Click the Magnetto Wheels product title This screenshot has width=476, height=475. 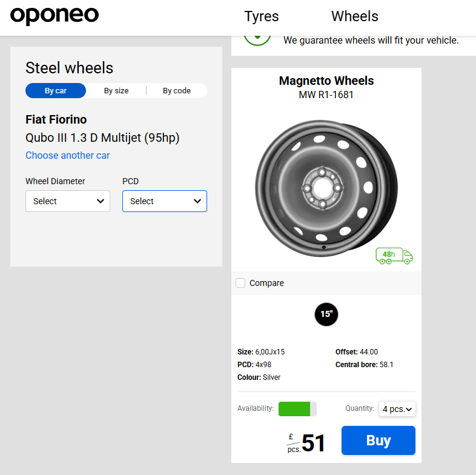(x=326, y=81)
